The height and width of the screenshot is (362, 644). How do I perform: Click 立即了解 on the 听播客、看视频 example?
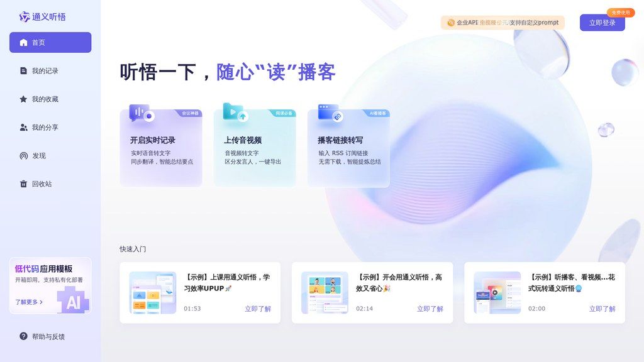click(x=602, y=309)
